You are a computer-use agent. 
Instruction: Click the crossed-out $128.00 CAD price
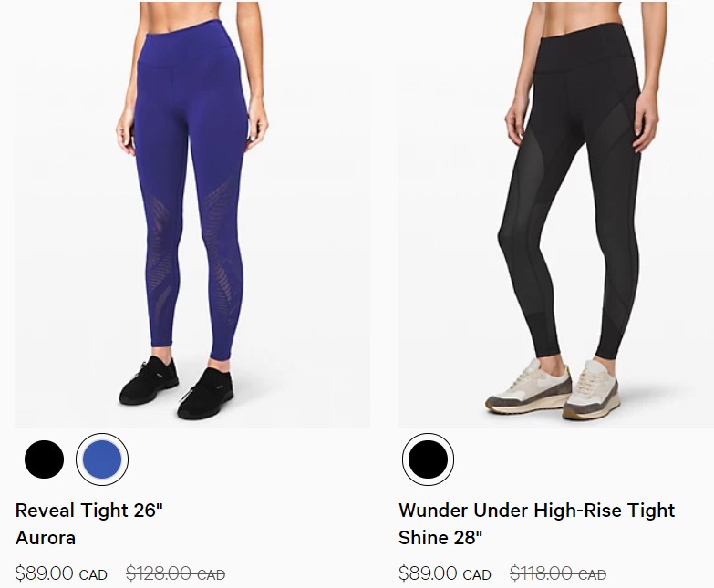click(176, 573)
